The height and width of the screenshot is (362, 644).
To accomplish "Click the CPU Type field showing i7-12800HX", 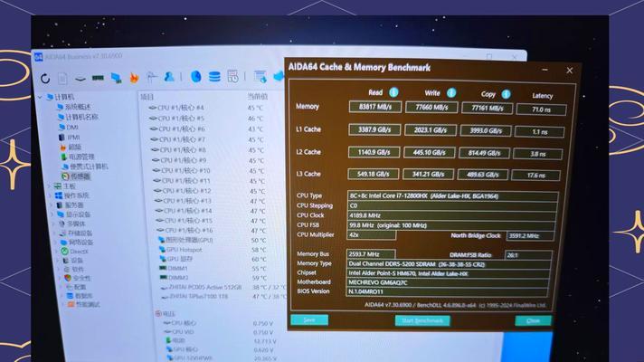I will [x=452, y=196].
